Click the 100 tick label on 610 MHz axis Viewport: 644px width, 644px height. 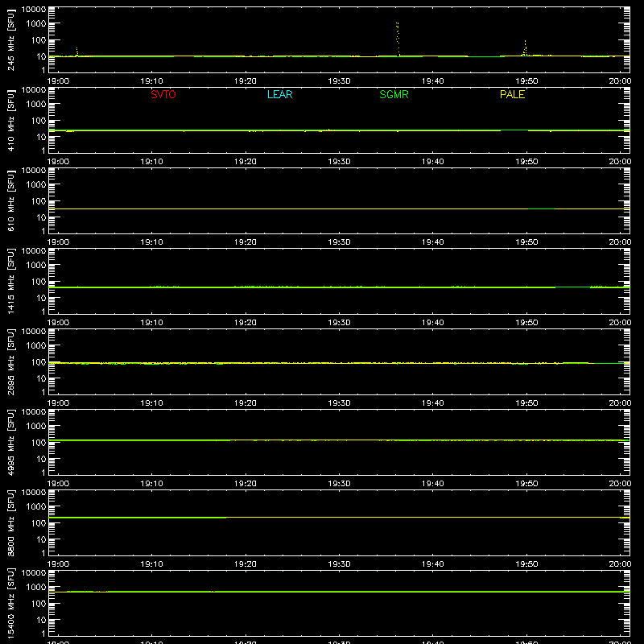click(x=39, y=201)
